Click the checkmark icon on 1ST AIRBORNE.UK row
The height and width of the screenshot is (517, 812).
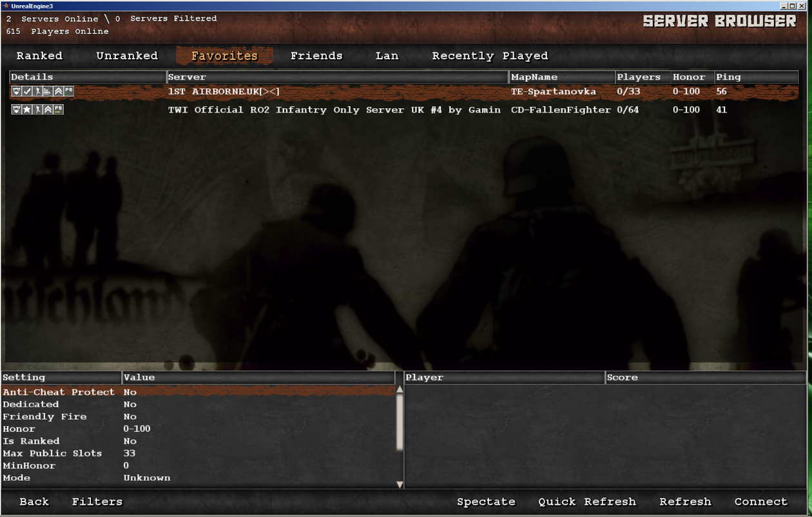tap(26, 92)
